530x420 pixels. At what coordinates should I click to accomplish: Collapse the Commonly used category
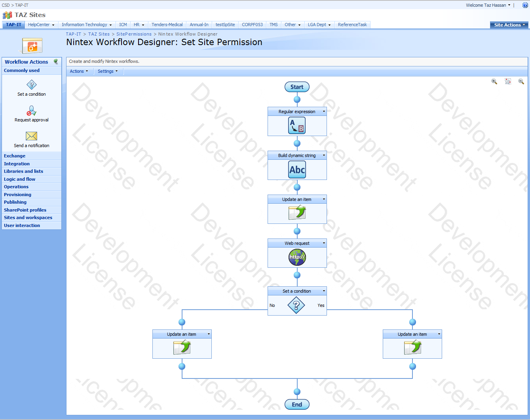click(32, 70)
